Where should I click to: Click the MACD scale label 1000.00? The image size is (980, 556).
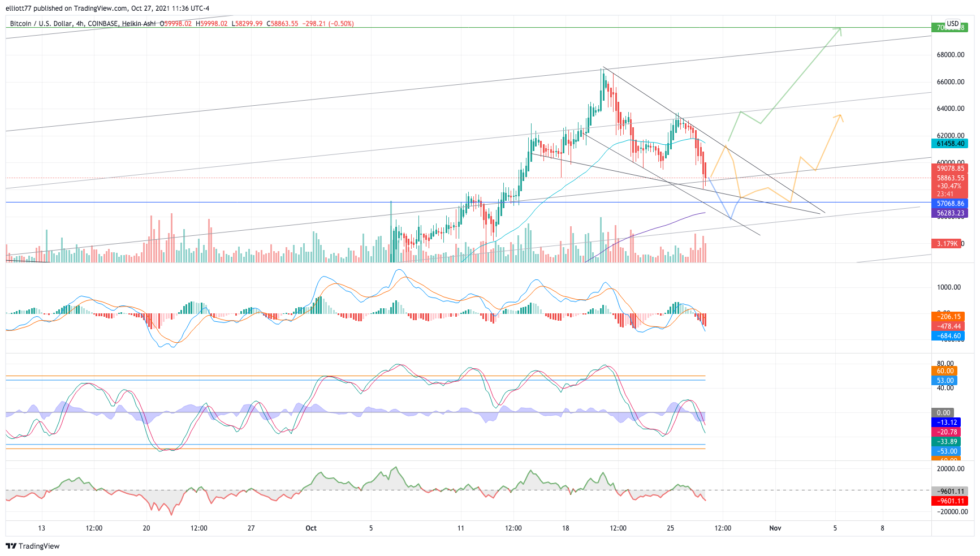click(949, 287)
